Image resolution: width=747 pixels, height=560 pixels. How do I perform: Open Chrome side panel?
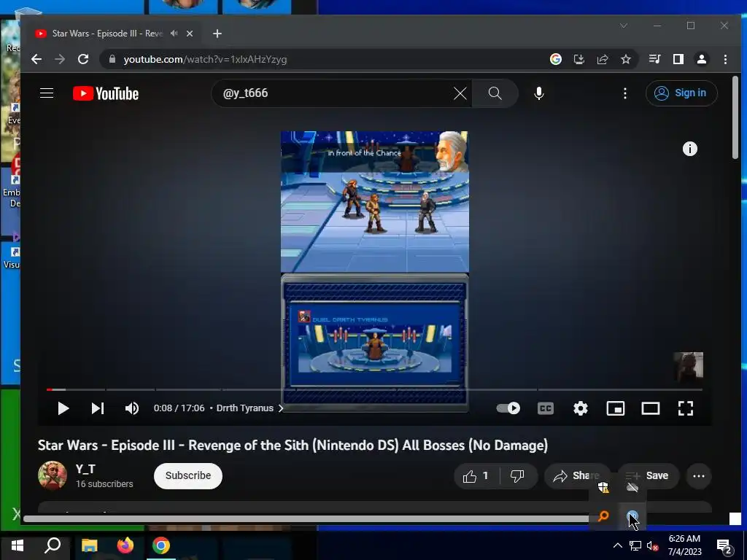point(678,59)
